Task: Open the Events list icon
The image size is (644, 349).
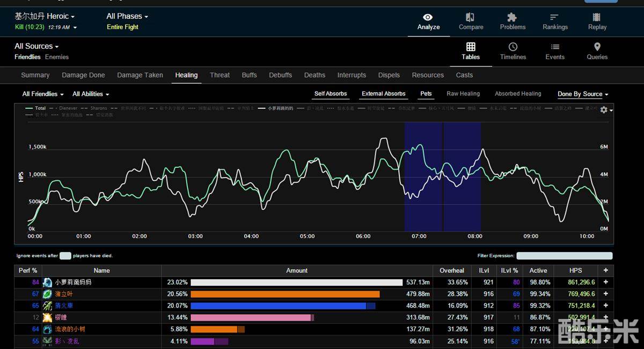Action: (x=555, y=47)
